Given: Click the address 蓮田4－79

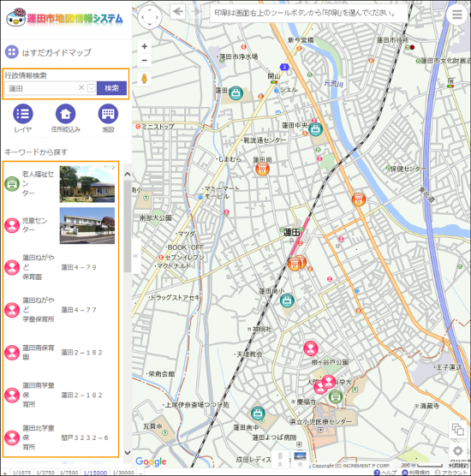Looking at the screenshot, I should click(x=79, y=267).
